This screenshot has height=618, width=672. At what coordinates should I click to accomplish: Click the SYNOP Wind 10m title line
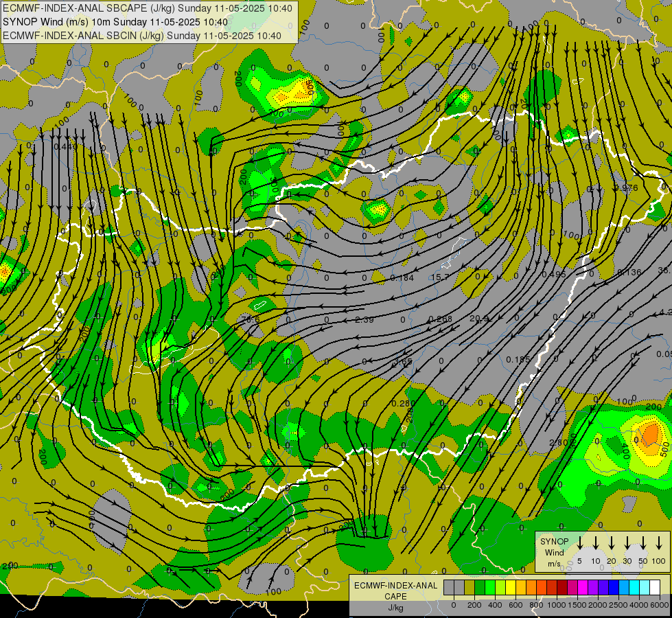click(115, 22)
